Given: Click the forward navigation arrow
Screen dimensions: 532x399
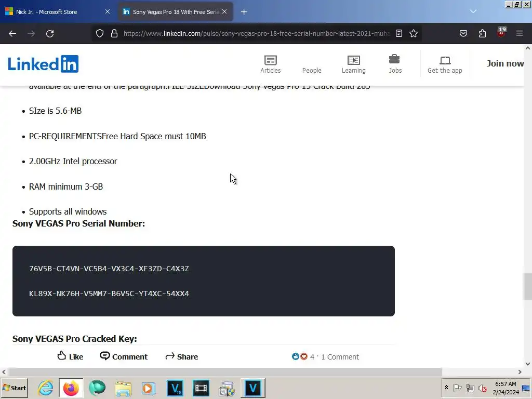Looking at the screenshot, I should tap(31, 34).
